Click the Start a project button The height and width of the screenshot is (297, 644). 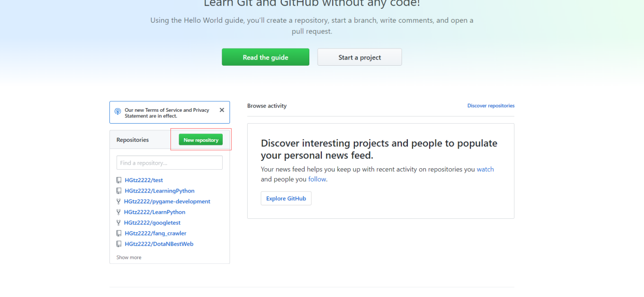tap(360, 57)
